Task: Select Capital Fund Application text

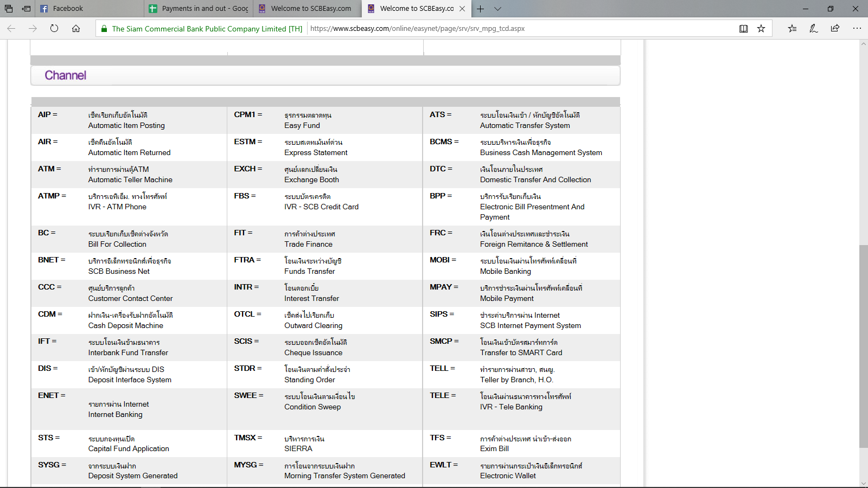Action: 129,448
